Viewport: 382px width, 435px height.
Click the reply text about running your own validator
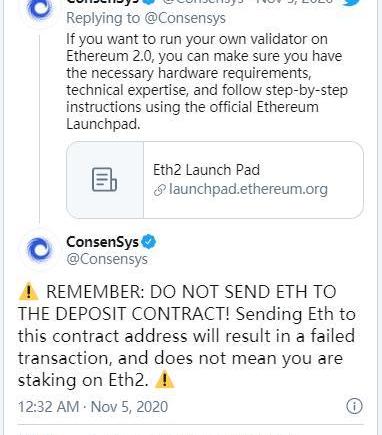[x=207, y=81]
